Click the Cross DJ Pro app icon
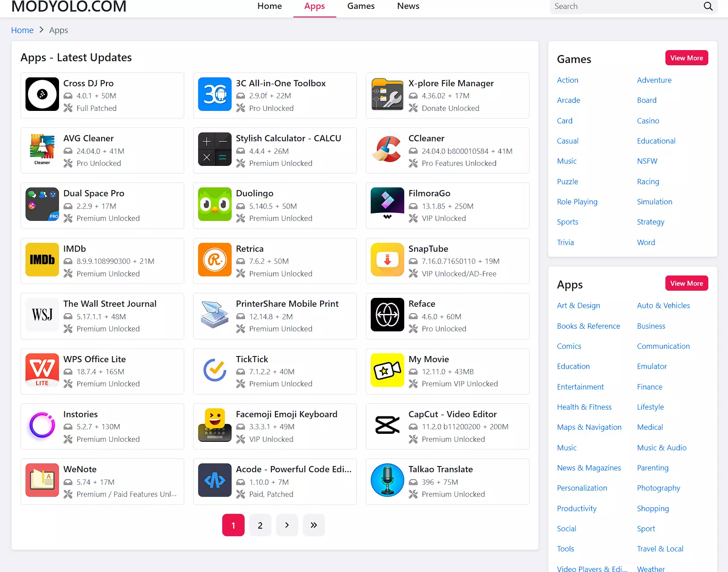Viewport: 728px width, 572px height. (42, 94)
